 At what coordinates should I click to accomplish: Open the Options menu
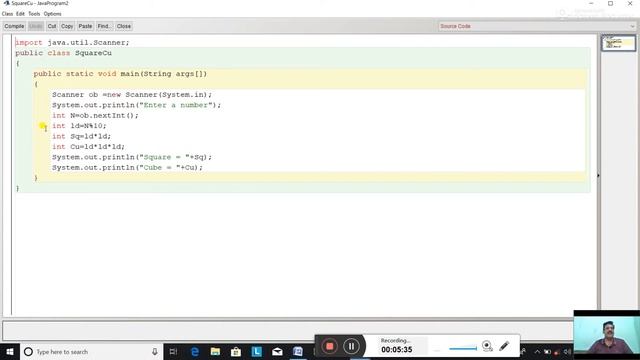tap(53, 14)
